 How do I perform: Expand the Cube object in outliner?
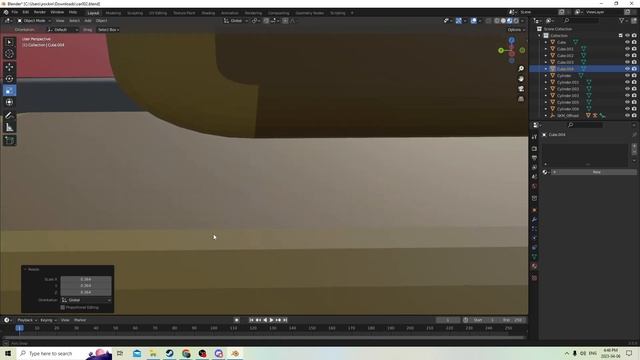tap(546, 42)
